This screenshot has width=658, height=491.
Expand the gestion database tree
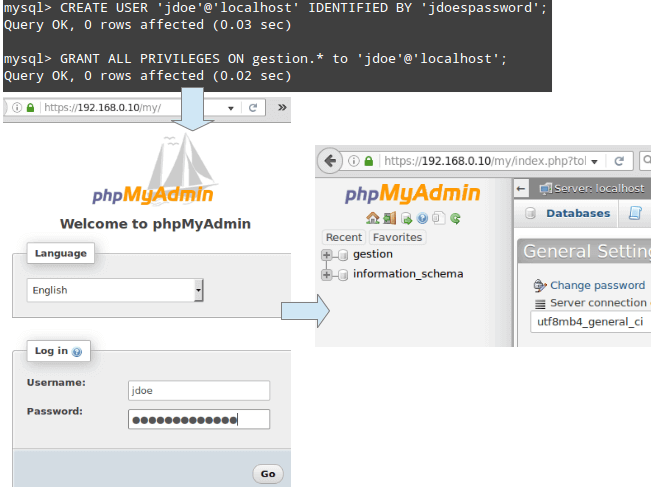coord(326,255)
